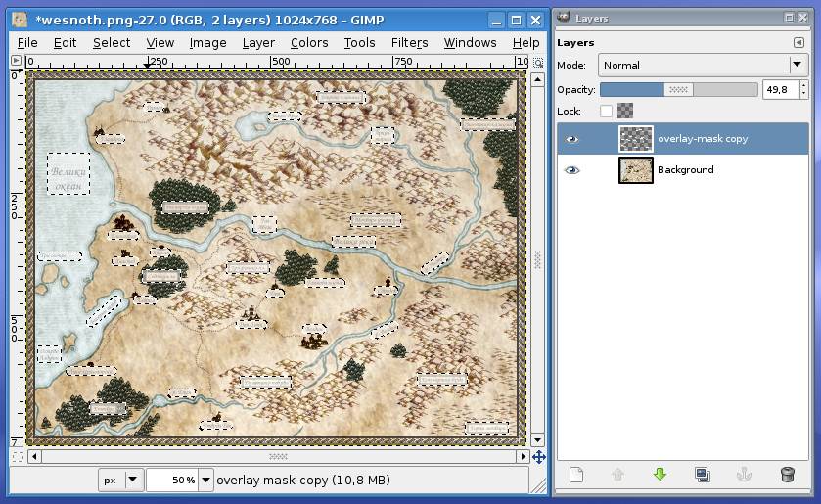Toggle lock pixels checkbox
Screen dimensions: 821x504
[x=606, y=111]
